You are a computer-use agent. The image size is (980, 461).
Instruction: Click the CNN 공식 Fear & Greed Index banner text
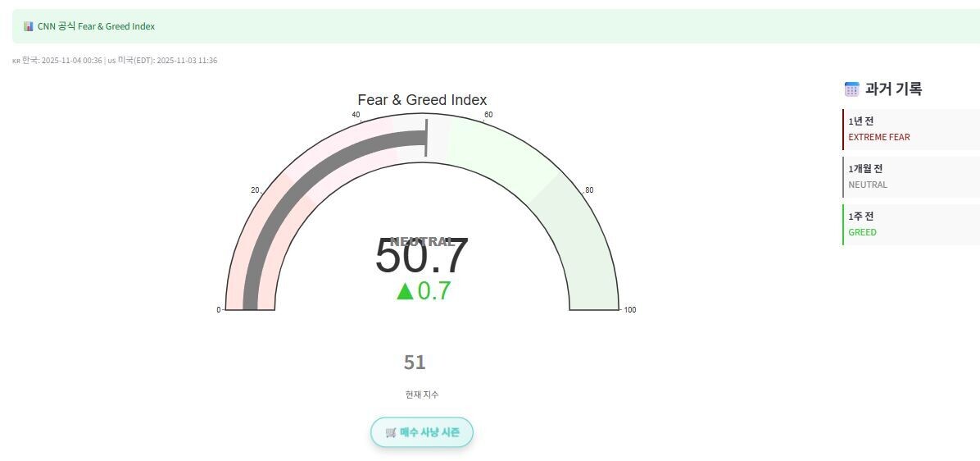pos(96,26)
